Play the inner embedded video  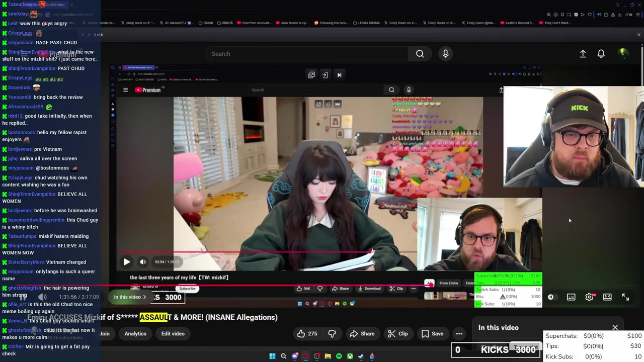pyautogui.click(x=127, y=262)
